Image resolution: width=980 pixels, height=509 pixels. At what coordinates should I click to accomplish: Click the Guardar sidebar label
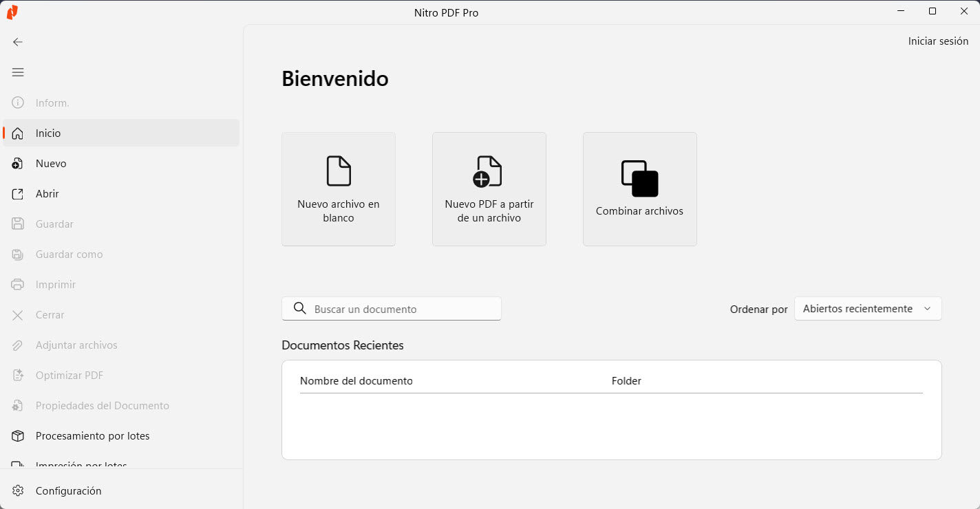54,224
